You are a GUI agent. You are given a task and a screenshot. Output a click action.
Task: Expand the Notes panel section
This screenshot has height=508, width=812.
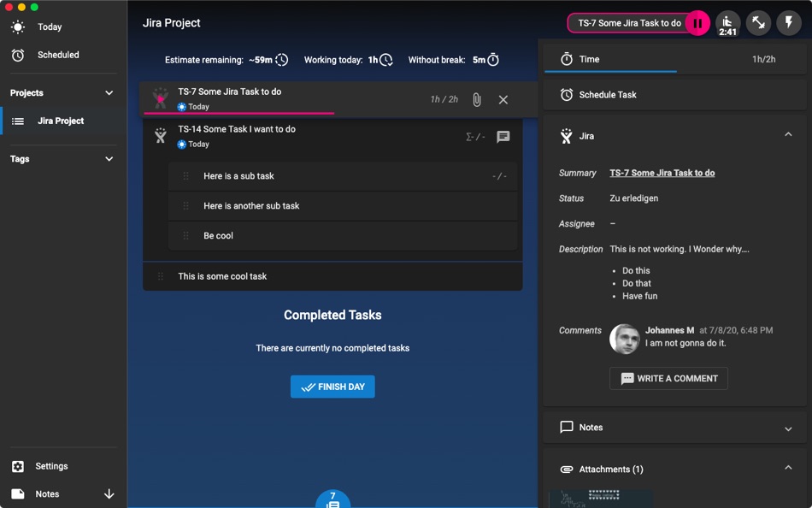tap(788, 428)
